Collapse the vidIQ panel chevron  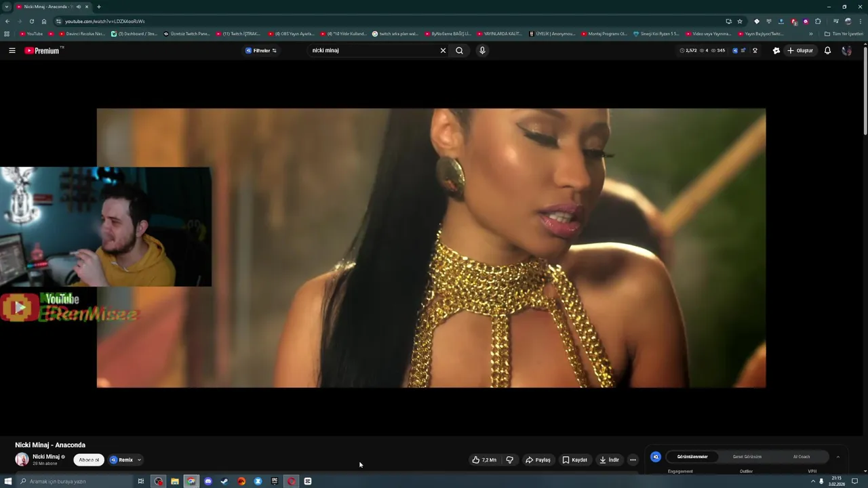tap(837, 457)
